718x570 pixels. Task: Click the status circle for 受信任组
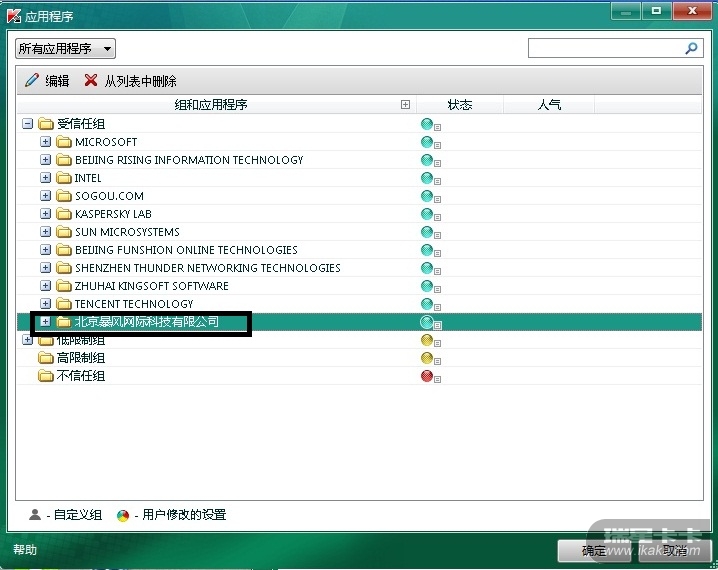(x=427, y=124)
